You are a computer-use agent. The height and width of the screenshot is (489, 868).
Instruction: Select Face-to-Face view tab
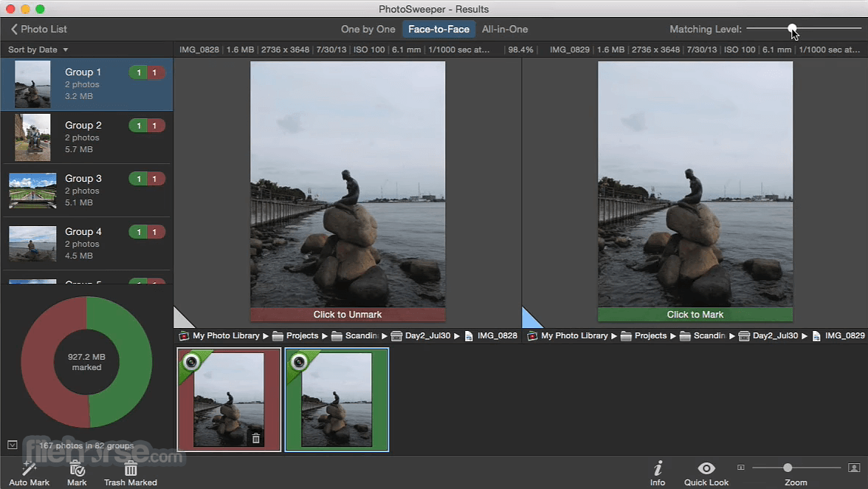coord(438,29)
